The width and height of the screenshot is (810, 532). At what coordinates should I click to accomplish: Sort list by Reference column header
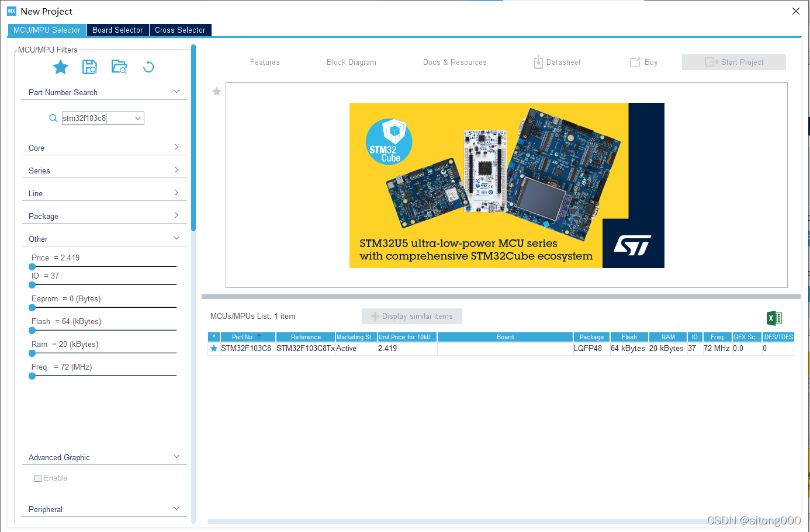(306, 337)
